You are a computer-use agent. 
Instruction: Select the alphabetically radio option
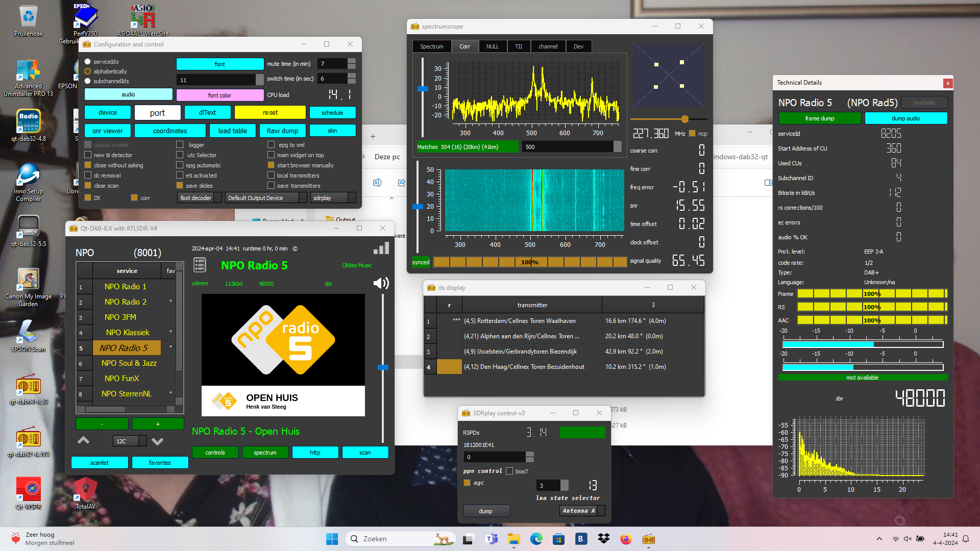pos(88,71)
